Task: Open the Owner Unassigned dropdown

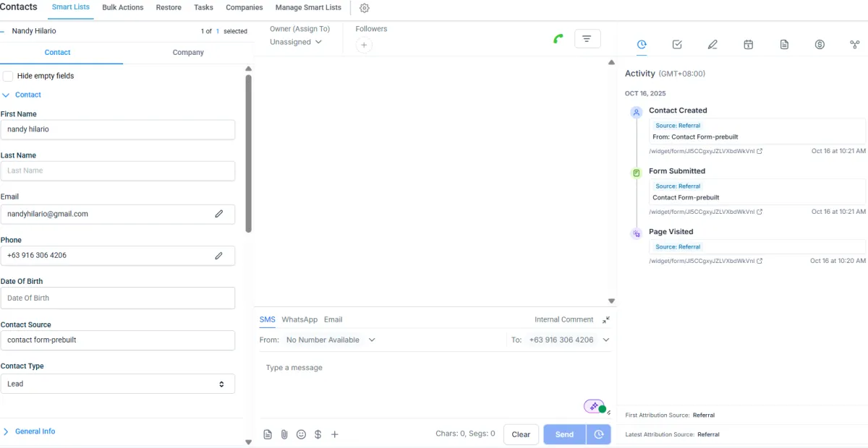Action: coord(296,42)
